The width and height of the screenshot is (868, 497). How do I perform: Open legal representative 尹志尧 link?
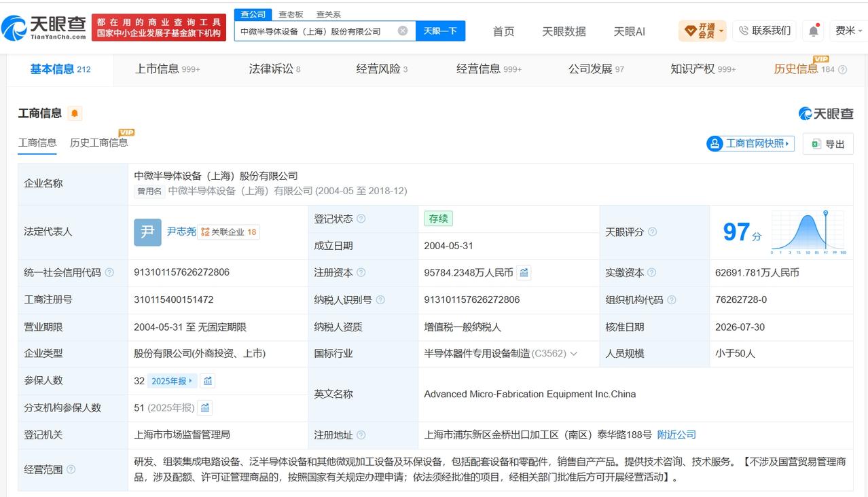(181, 232)
